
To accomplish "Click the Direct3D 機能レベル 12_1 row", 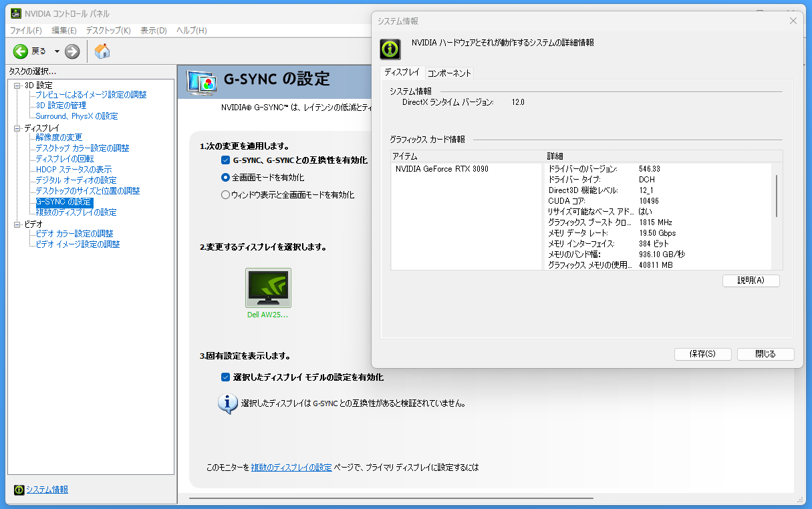I will pos(658,190).
